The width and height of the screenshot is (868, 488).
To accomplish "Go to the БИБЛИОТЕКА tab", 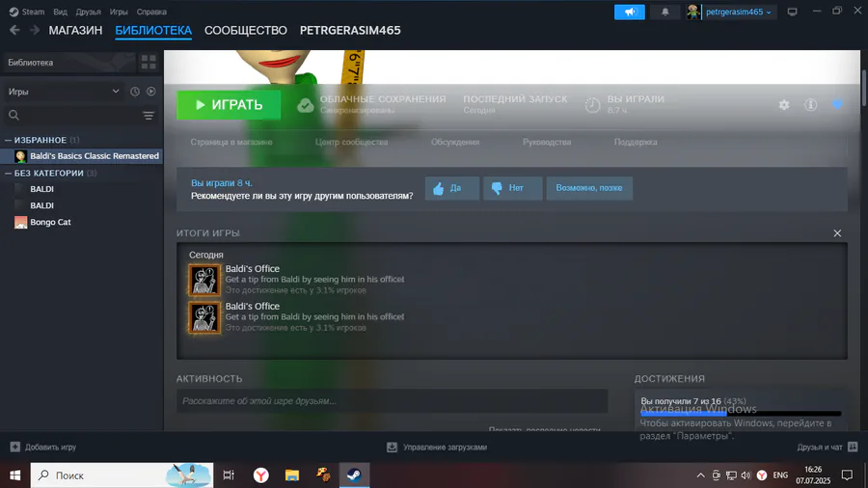I will click(153, 31).
